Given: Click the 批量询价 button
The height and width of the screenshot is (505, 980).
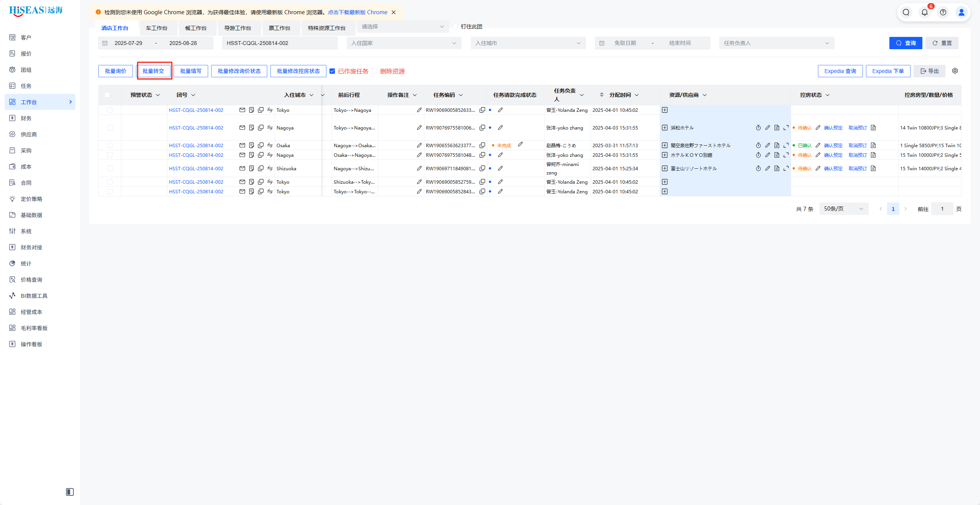Looking at the screenshot, I should click(116, 71).
